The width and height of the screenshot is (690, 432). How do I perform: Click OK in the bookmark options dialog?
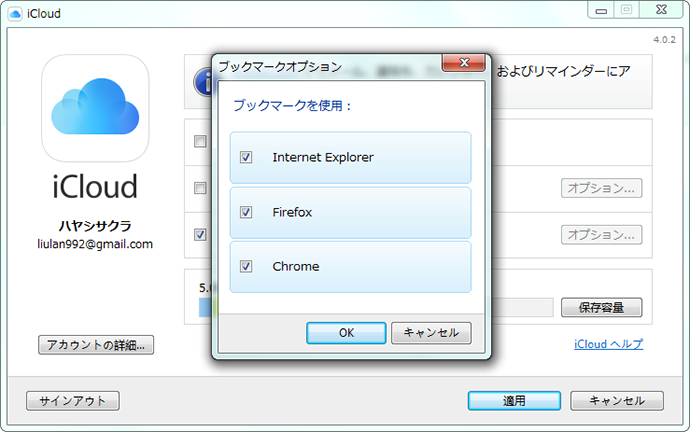[x=346, y=333]
